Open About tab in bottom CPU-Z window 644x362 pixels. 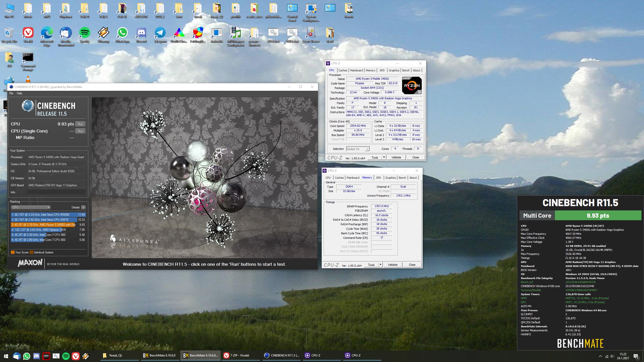[413, 178]
